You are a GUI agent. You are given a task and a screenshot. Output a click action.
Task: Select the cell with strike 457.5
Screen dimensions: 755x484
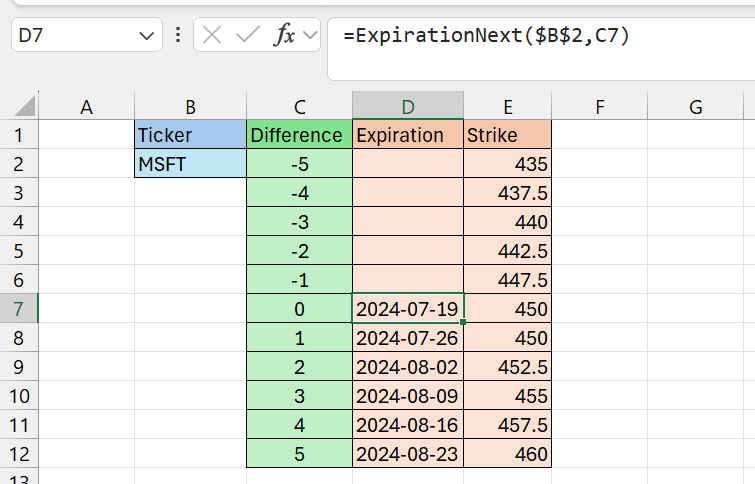click(507, 425)
